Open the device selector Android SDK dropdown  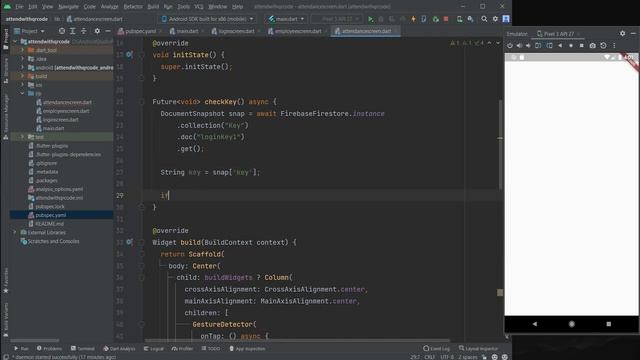pos(208,19)
